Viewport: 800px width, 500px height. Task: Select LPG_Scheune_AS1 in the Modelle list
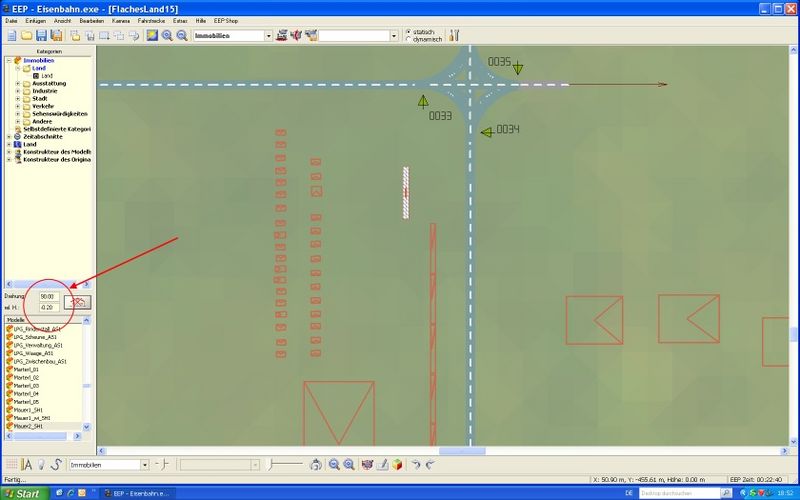point(35,337)
